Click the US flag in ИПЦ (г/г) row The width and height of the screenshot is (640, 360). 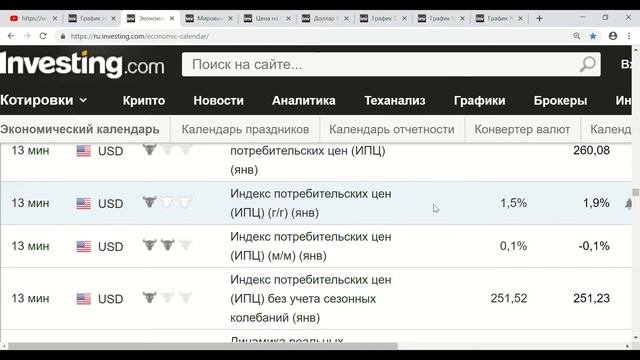(x=84, y=203)
